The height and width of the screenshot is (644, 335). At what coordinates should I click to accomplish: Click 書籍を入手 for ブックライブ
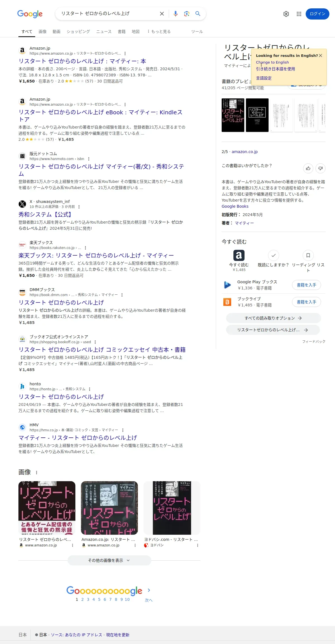click(x=307, y=302)
